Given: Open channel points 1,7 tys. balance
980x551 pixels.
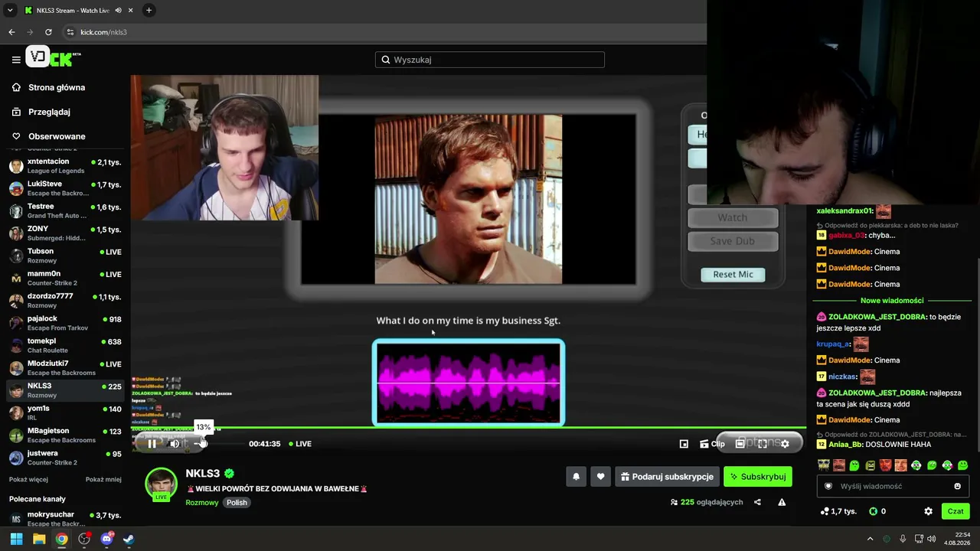Looking at the screenshot, I should click(838, 511).
